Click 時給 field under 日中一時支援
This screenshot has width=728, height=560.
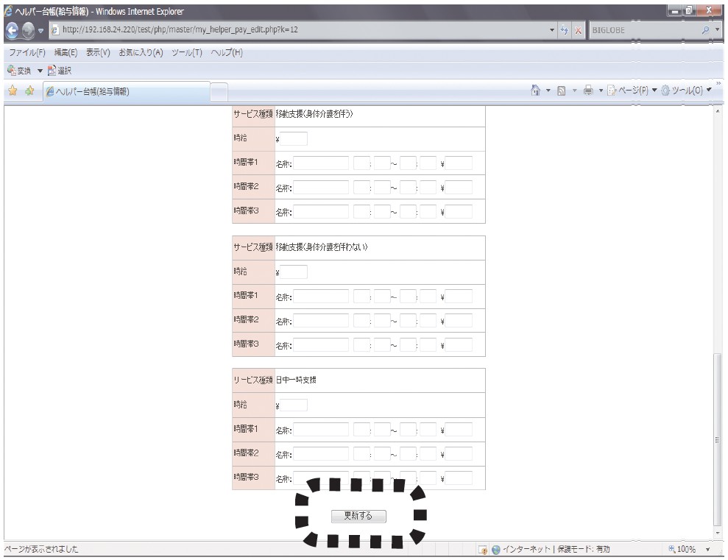[294, 405]
